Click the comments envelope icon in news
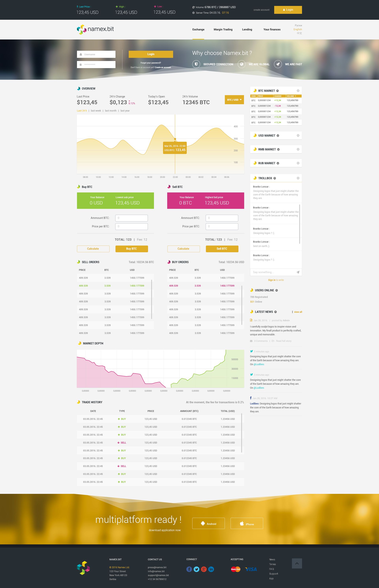The width and height of the screenshot is (379, 588). point(251,341)
